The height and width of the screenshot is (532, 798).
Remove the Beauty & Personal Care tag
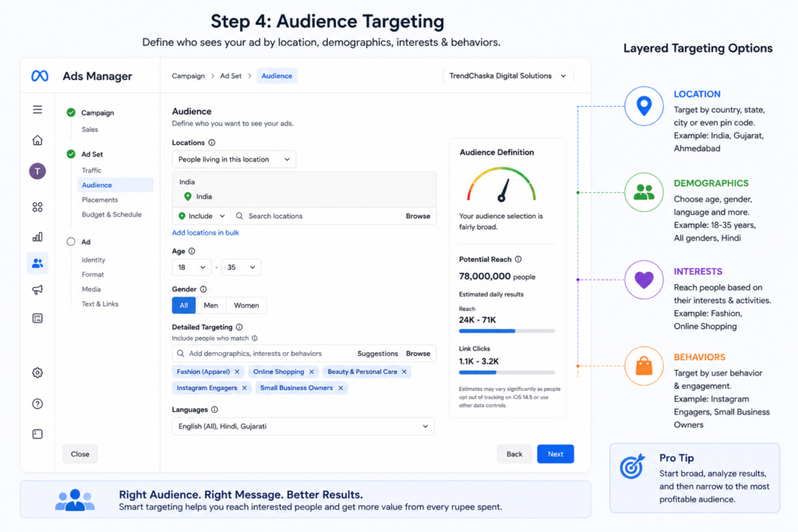click(404, 372)
